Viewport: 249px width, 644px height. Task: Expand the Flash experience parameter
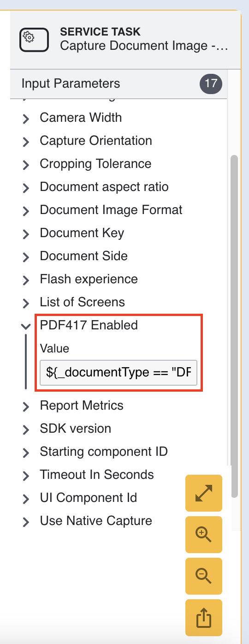pyautogui.click(x=26, y=280)
